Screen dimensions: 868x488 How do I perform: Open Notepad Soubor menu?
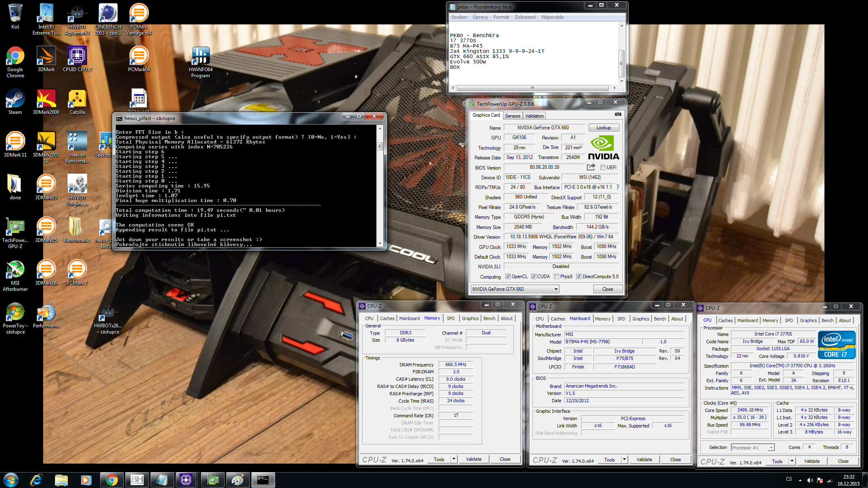(459, 17)
